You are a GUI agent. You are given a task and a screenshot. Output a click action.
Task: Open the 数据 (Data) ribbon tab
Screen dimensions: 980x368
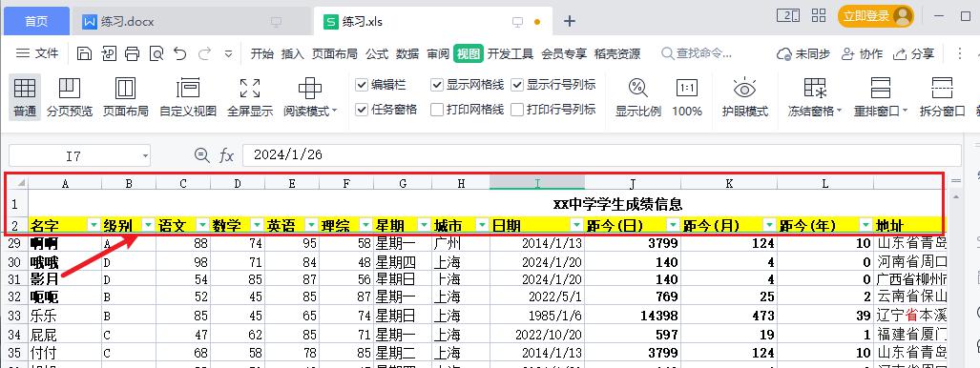407,53
